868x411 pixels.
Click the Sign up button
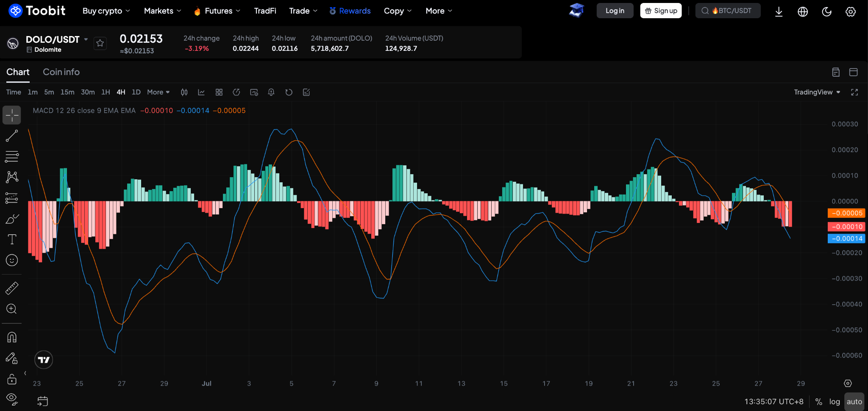click(x=661, y=11)
